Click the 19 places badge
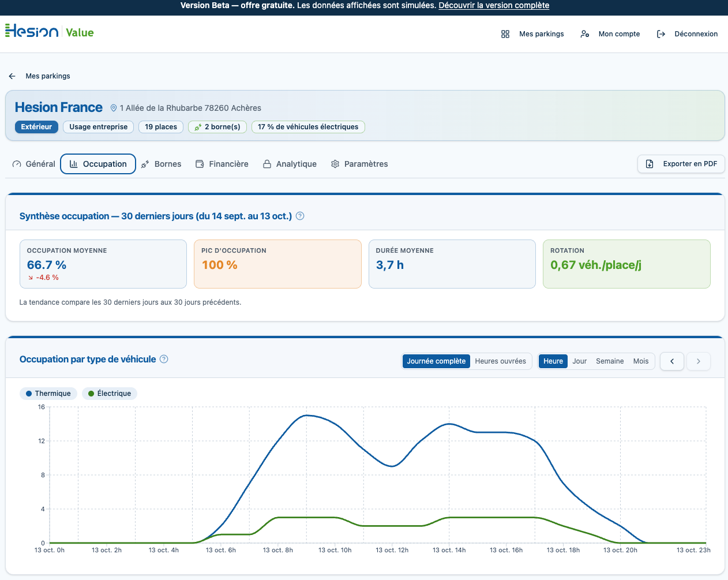This screenshot has width=728, height=580. pyautogui.click(x=161, y=127)
